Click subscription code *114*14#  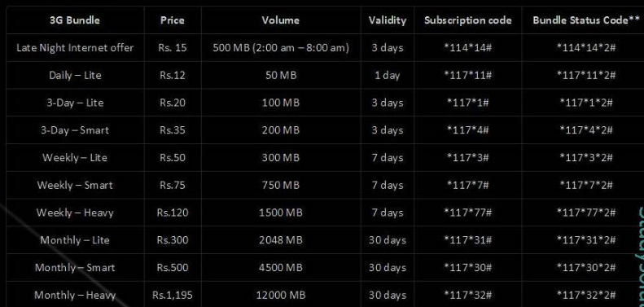tap(468, 48)
